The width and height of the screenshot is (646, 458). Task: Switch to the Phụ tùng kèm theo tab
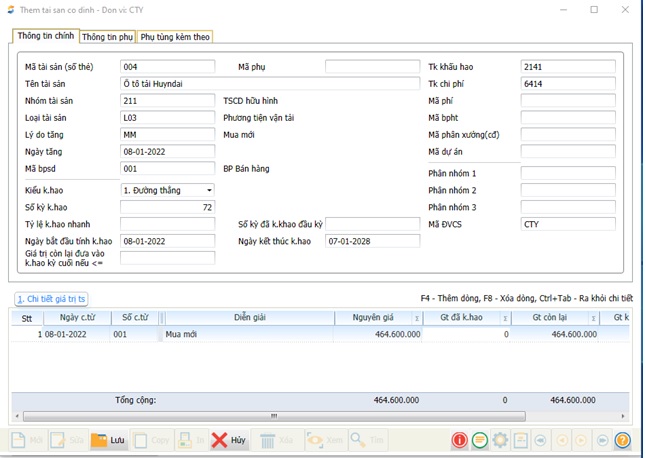click(x=175, y=37)
